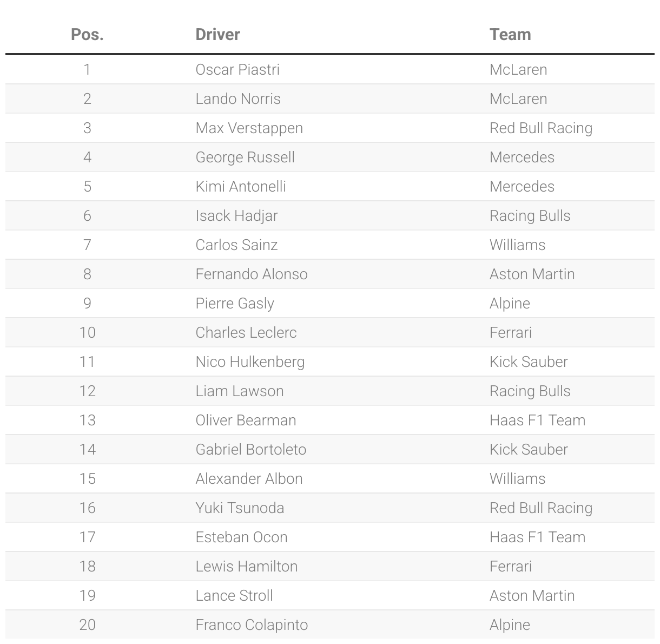The height and width of the screenshot is (644, 660).
Task: Click Kick Sauber beside Nico Hulkenberg
Action: (529, 362)
